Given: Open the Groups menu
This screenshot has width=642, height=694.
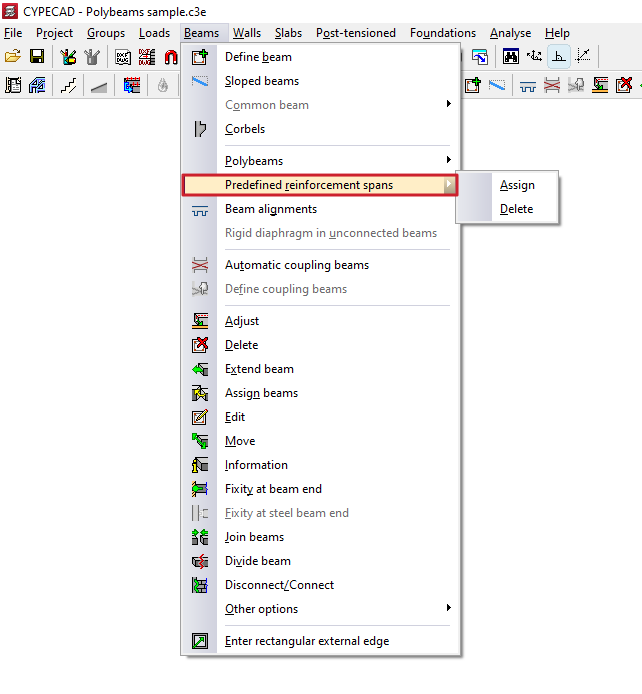Looking at the screenshot, I should (106, 33).
